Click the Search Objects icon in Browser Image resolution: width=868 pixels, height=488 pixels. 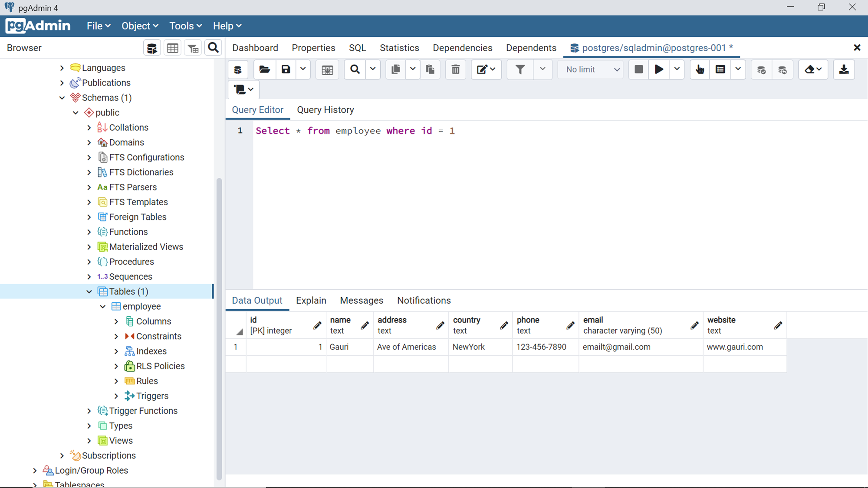pyautogui.click(x=213, y=48)
